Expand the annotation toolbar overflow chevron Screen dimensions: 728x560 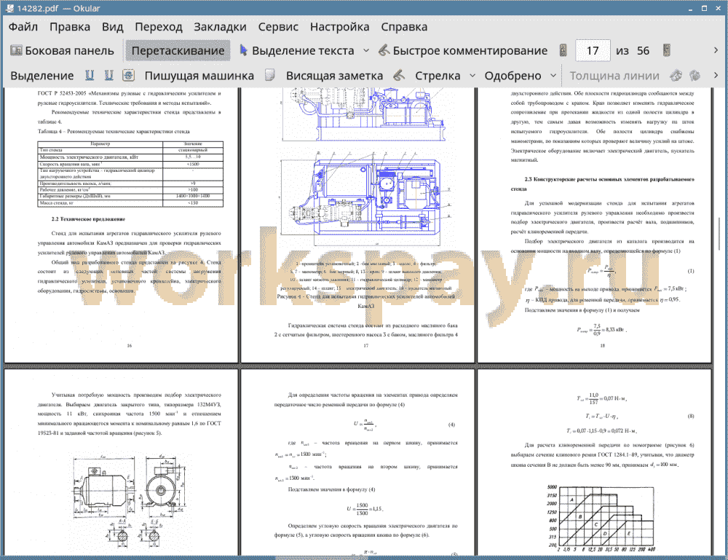point(716,75)
